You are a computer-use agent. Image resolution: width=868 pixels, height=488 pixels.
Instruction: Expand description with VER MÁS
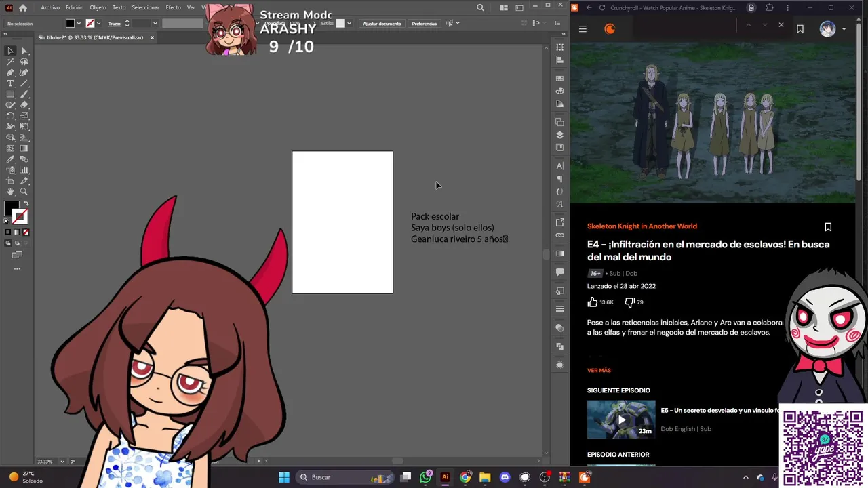tap(599, 371)
